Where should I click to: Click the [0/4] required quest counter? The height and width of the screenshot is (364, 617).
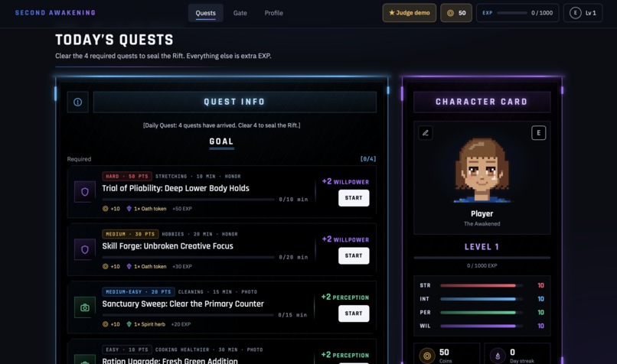(368, 159)
